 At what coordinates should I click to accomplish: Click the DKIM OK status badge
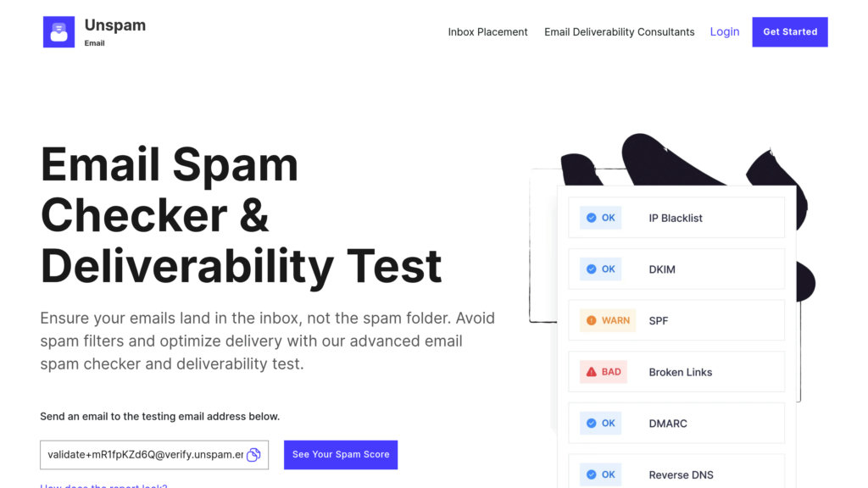(x=601, y=269)
